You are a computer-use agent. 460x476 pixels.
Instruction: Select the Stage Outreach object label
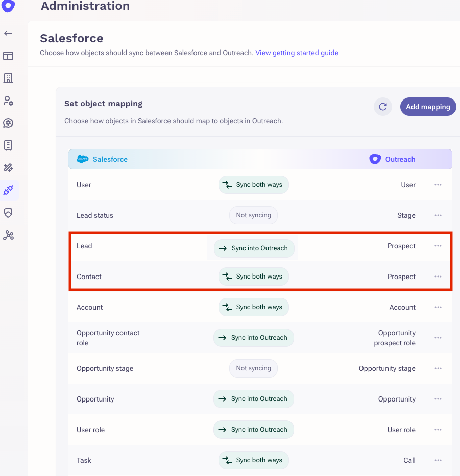[x=406, y=215]
